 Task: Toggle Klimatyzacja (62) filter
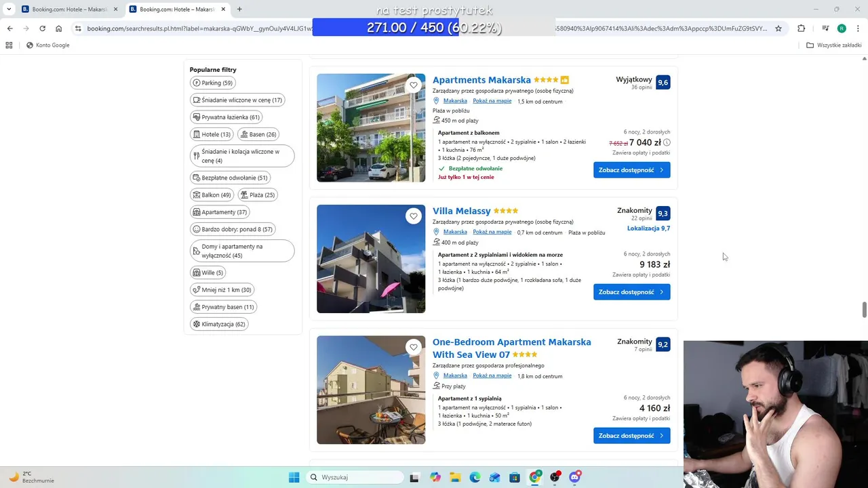(x=219, y=324)
